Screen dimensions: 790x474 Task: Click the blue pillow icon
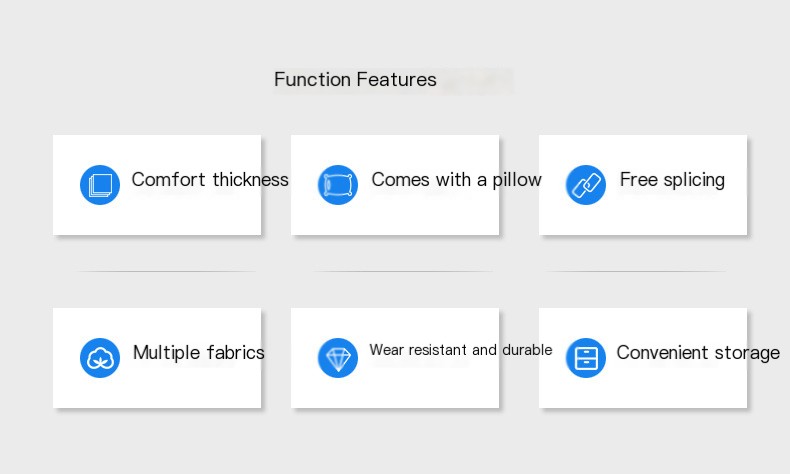click(338, 185)
